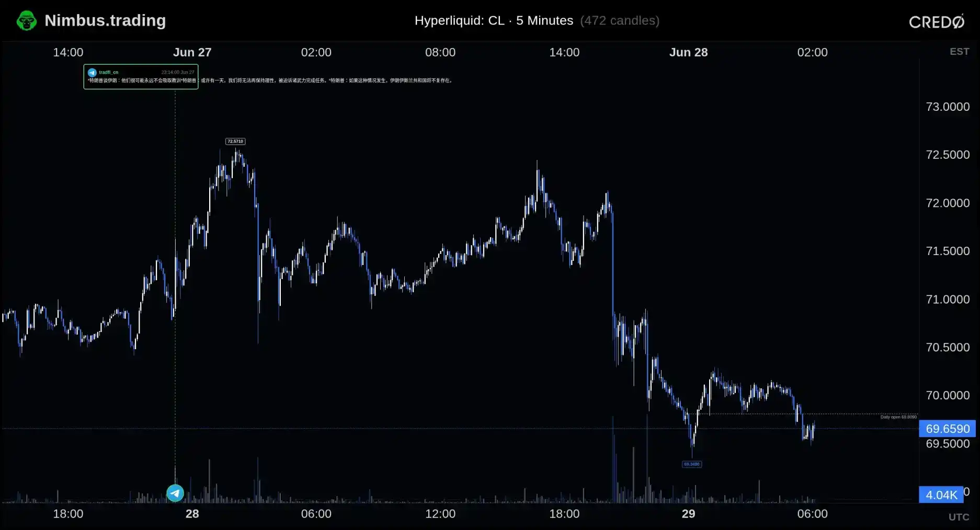The height and width of the screenshot is (530, 980).
Task: Click the Jun 28 date on top axis
Action: pos(688,52)
